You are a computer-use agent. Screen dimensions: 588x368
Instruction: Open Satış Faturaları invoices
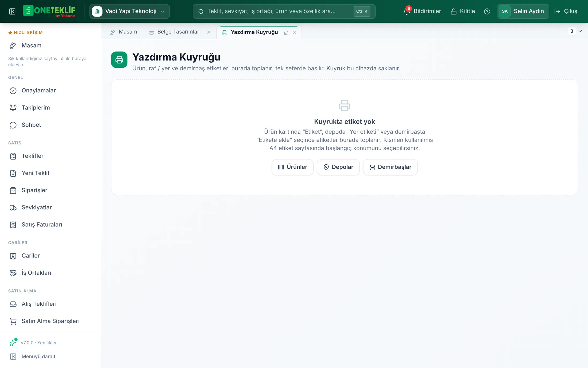pos(50,225)
